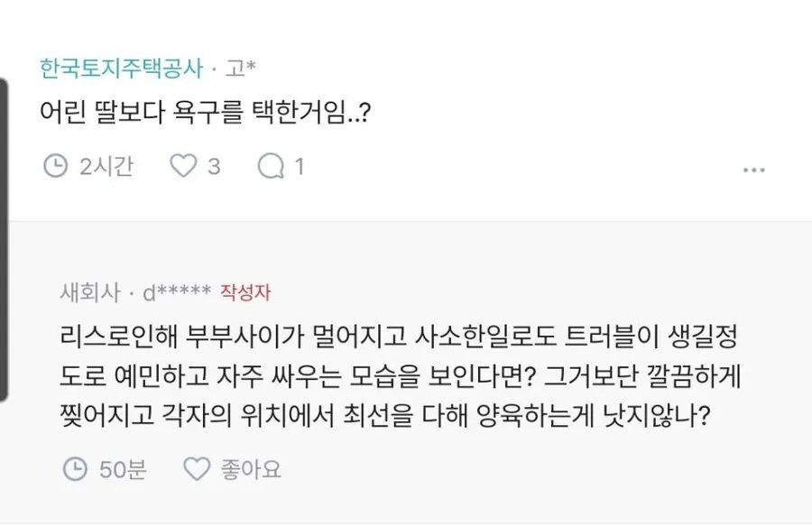Open the three-dot more options menu
Viewport: 812px width, 526px height.
click(x=753, y=170)
